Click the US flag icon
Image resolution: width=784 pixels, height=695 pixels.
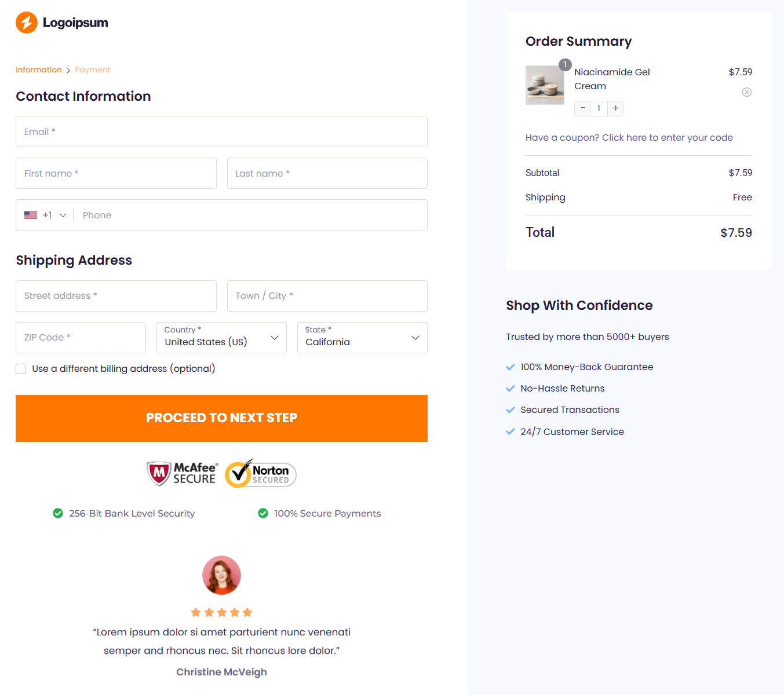(31, 215)
